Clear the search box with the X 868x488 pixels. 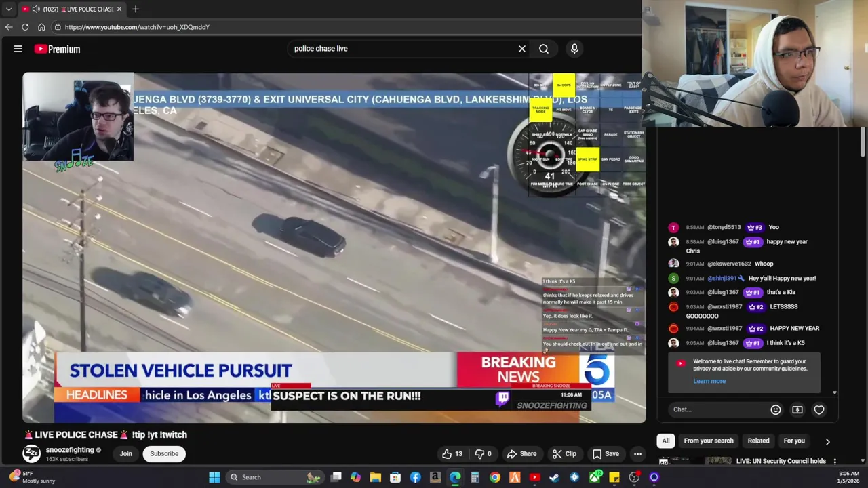[522, 49]
